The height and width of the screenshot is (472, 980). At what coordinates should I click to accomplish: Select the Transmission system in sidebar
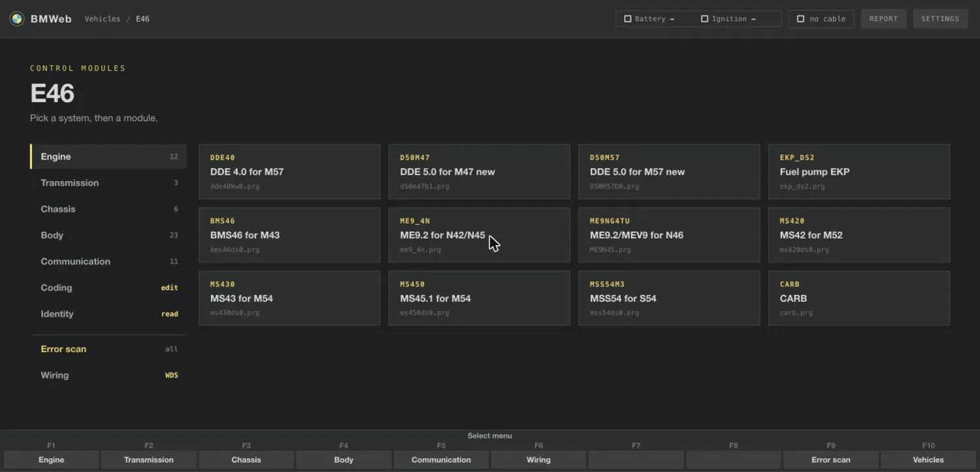[x=108, y=183]
